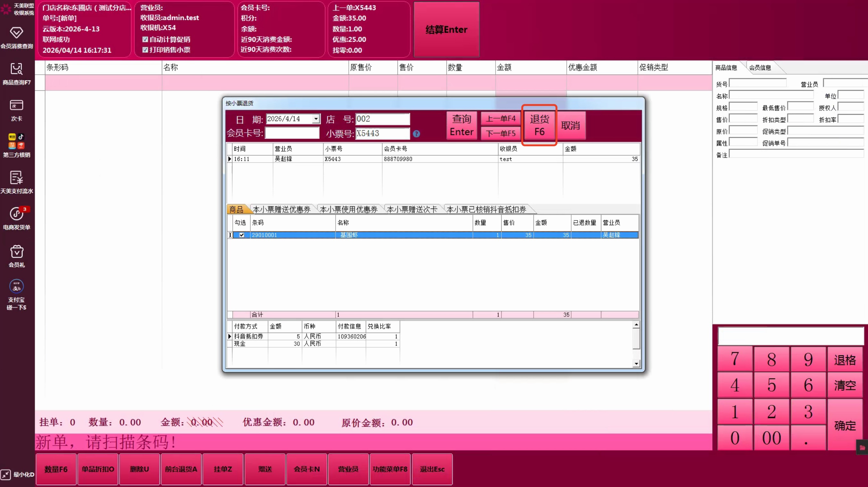Click the 取消 button in dialog
868x487 pixels.
[570, 125]
